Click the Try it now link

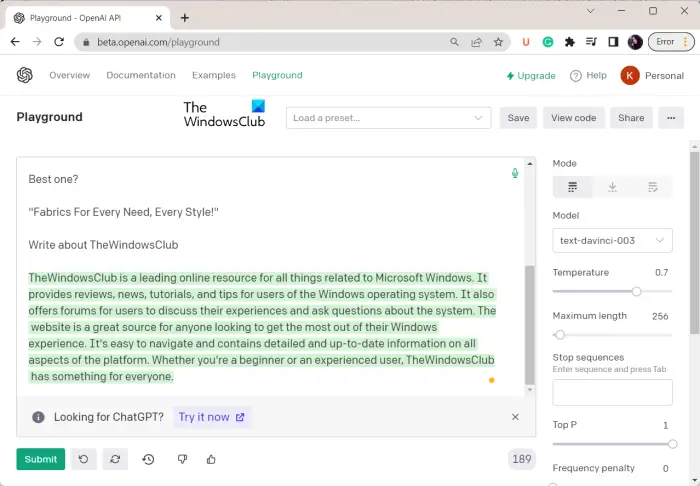point(212,417)
